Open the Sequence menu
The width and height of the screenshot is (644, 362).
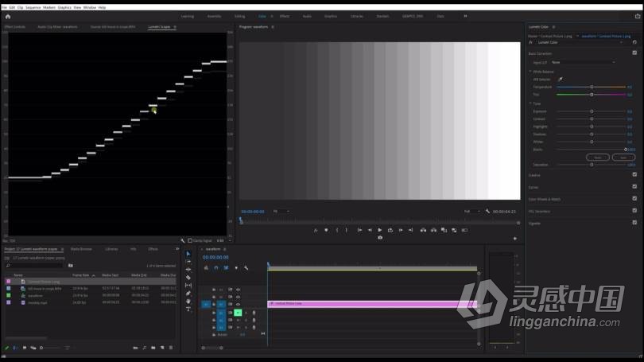tap(33, 7)
